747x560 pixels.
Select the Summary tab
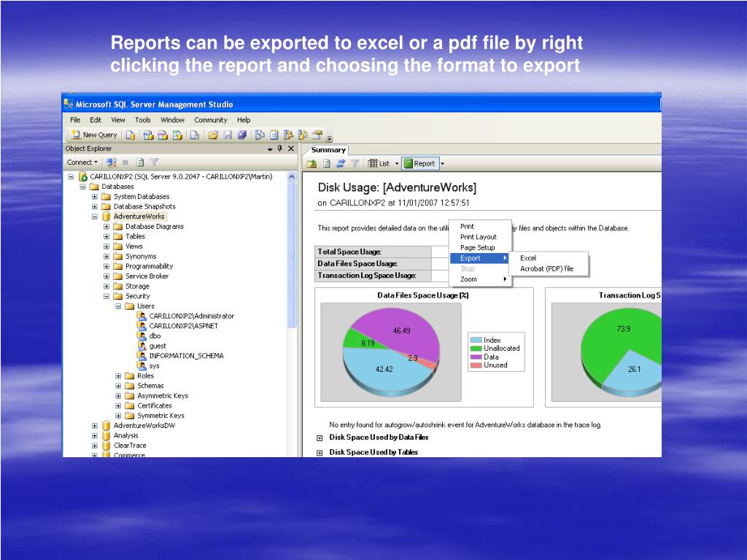click(x=328, y=150)
